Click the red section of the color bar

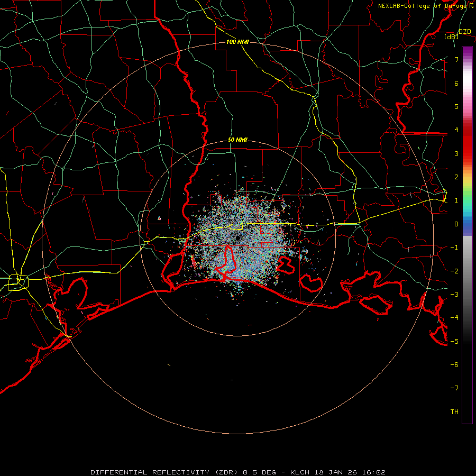tap(467, 141)
